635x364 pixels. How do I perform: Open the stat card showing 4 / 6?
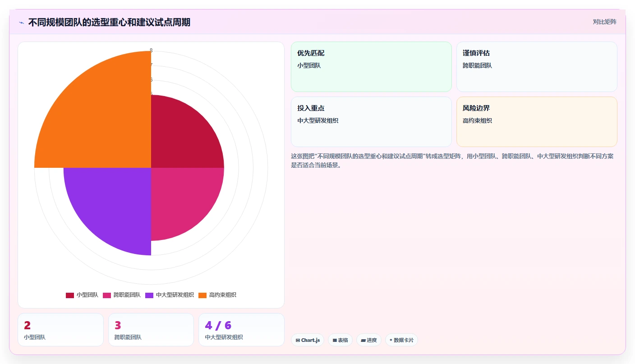point(241,330)
